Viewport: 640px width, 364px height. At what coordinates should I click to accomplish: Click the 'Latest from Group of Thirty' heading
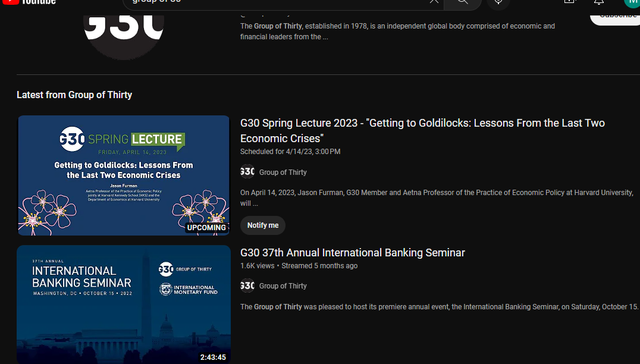point(74,95)
